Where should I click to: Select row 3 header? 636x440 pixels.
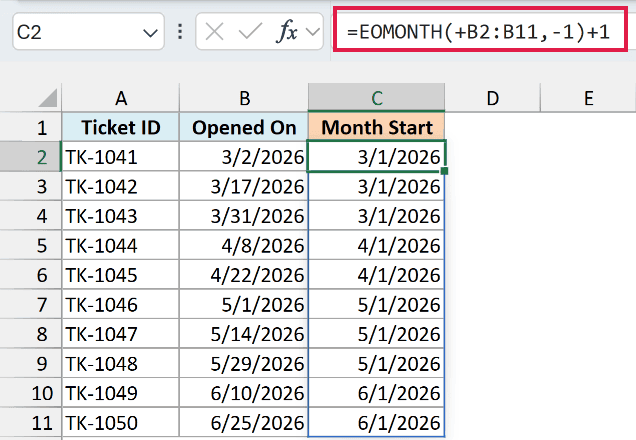(x=30, y=186)
